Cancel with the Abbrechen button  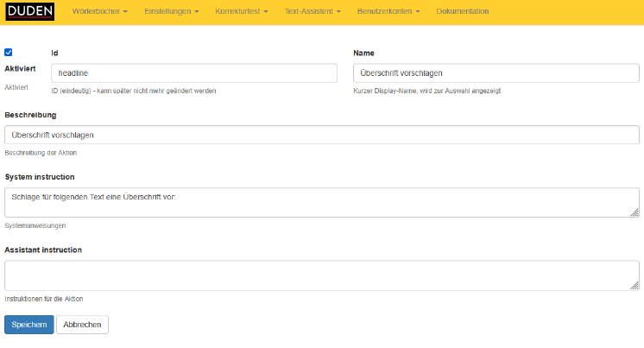82,325
